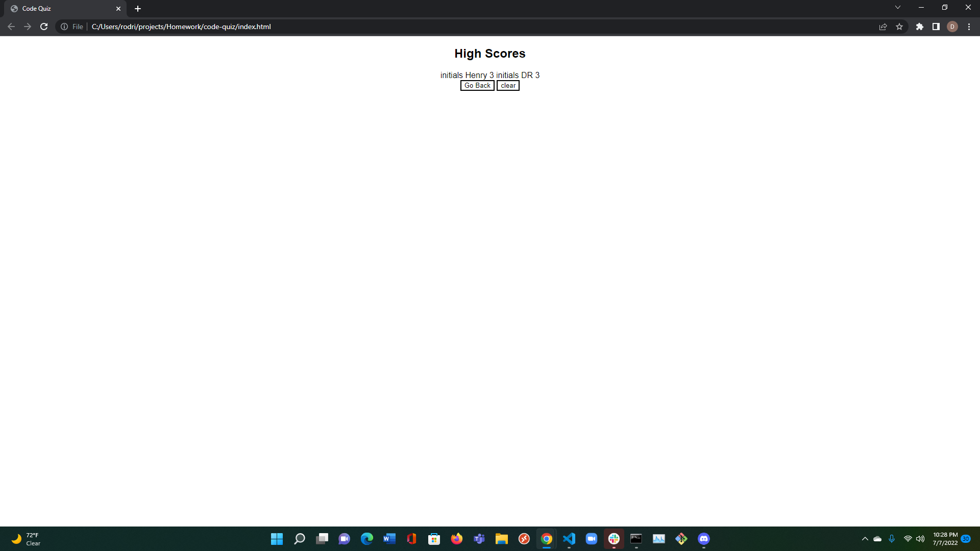Reload the Code Quiz page
Screen dimensions: 980x551
point(44,27)
